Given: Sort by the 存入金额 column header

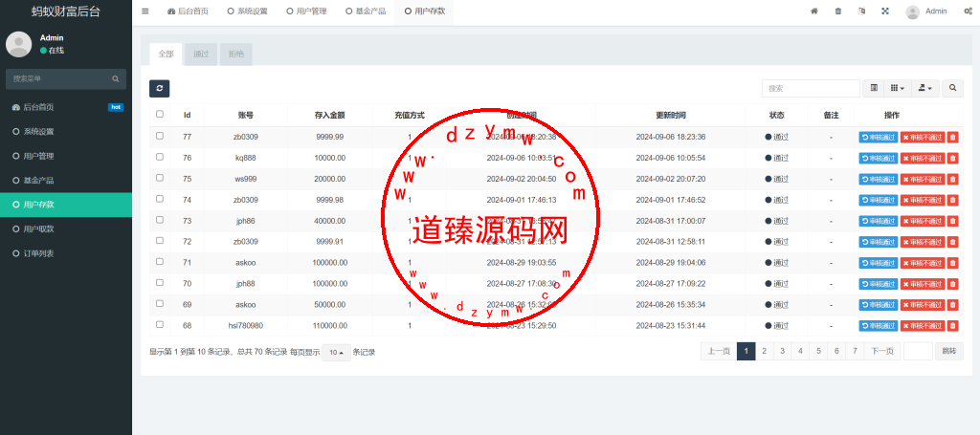Looking at the screenshot, I should [x=329, y=116].
